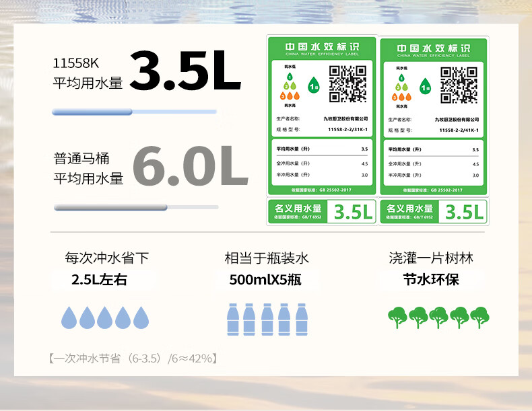Click the 500mlX5瓶 label

point(265,280)
